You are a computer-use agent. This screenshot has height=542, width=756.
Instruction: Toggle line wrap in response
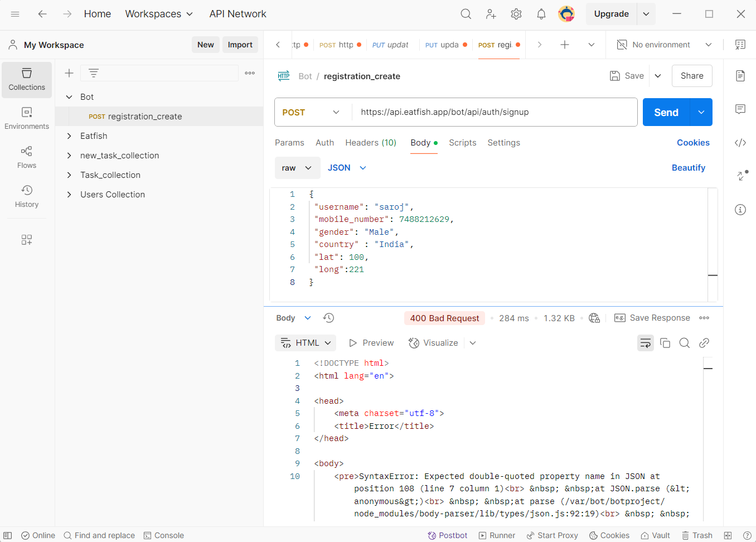click(646, 343)
